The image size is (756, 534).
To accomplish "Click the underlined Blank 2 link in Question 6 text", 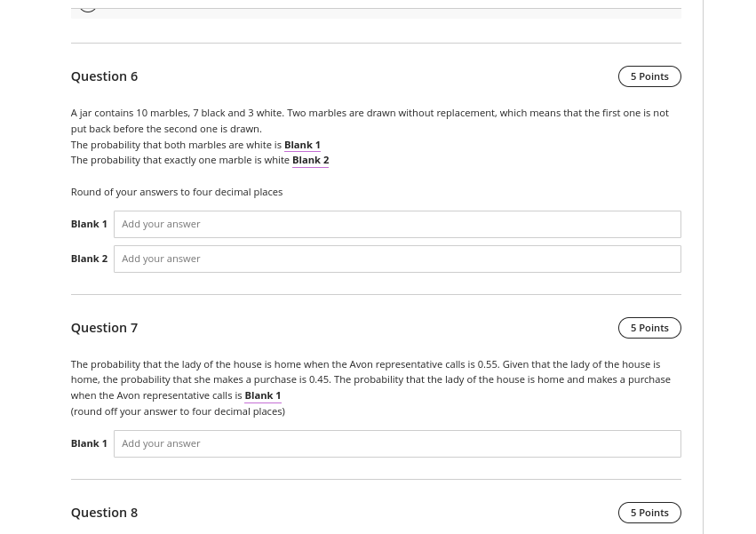I will (311, 161).
